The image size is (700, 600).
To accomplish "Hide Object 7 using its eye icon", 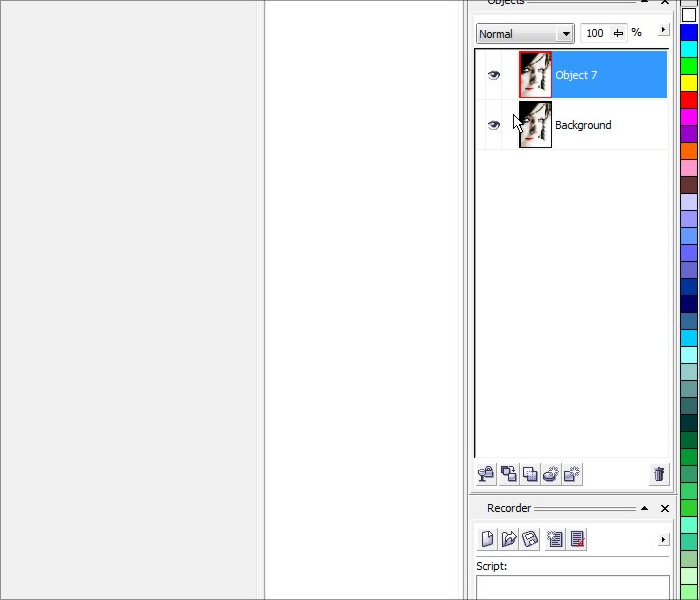I will pos(493,75).
